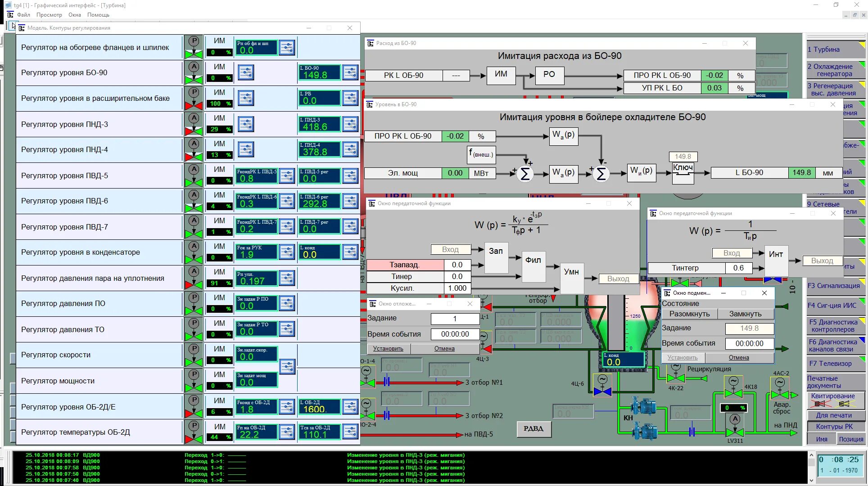Image resolution: width=868 pixels, height=486 pixels.
Task: Open settings icon beside Твз за ОБ-2Д
Action: click(350, 432)
